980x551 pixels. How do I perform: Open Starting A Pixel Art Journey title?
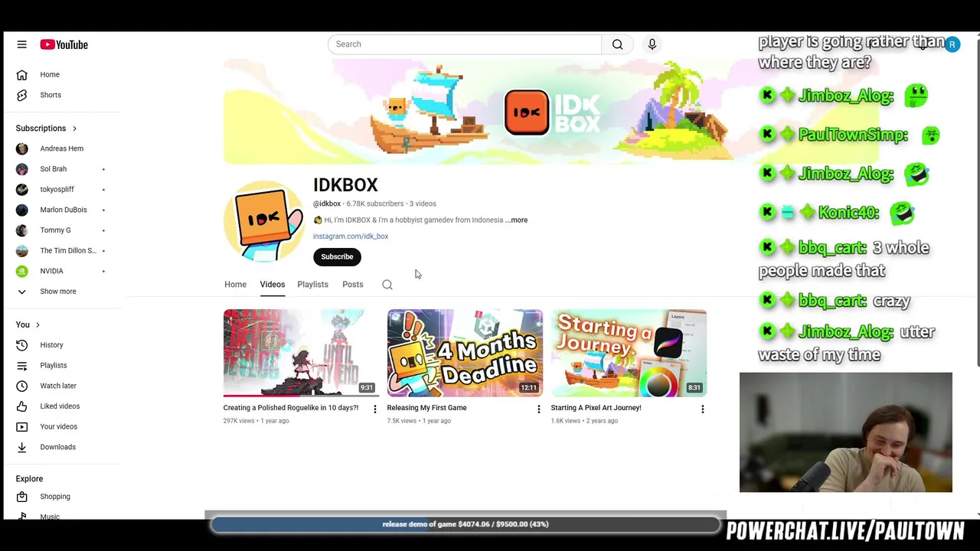(596, 408)
